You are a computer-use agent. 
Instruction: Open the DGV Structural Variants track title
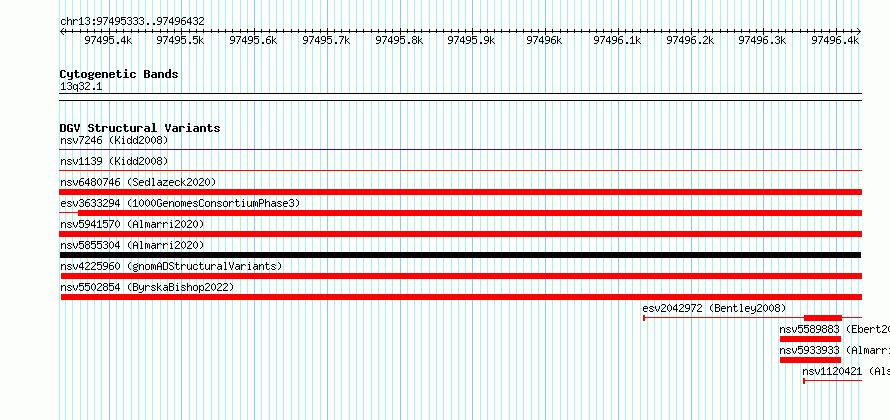140,128
